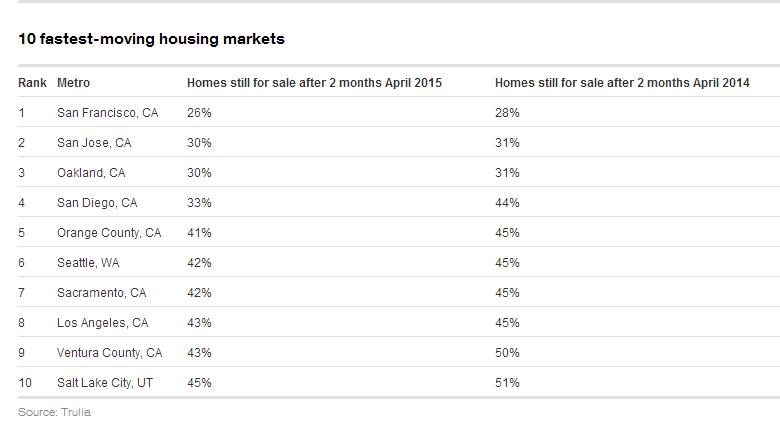Image resolution: width=780 pixels, height=432 pixels.
Task: Click the 10 fastest-moving housing markets title
Action: tap(152, 39)
